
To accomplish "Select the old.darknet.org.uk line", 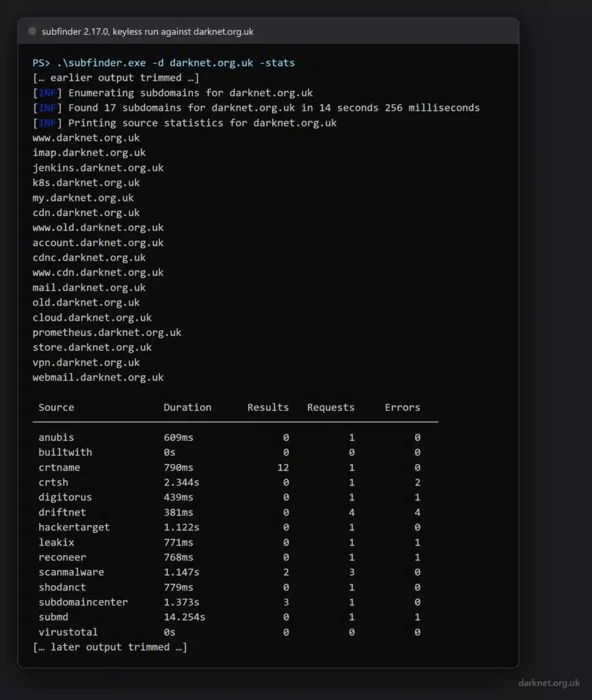I will [x=86, y=302].
